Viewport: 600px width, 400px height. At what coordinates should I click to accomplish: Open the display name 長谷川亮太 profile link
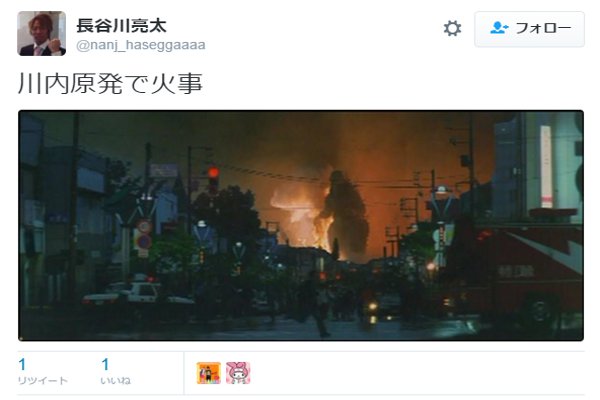pos(121,26)
